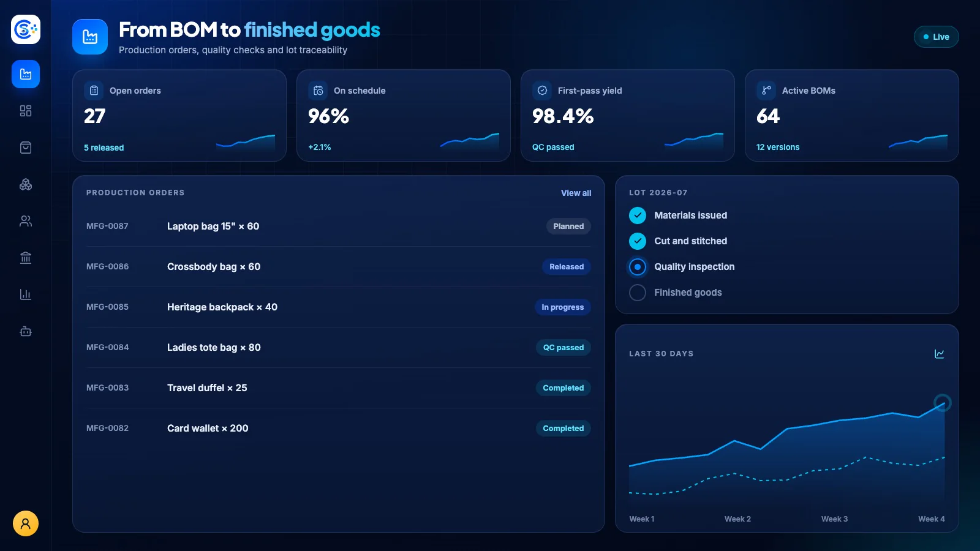Open the shopping bag sidebar icon
Image resolution: width=980 pixels, height=551 pixels.
coord(26,148)
